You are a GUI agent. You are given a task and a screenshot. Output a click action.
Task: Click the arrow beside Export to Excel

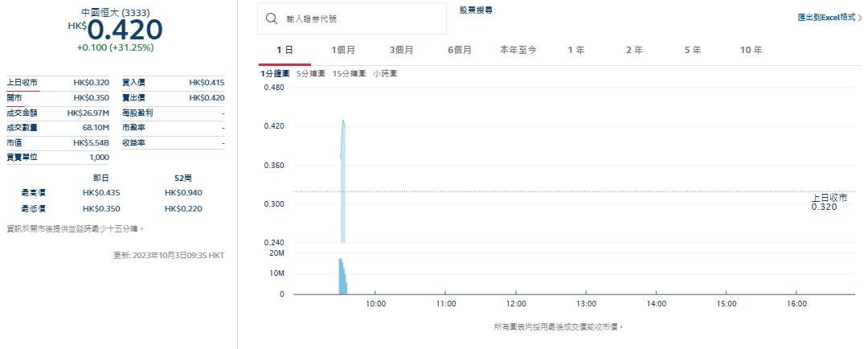point(860,18)
